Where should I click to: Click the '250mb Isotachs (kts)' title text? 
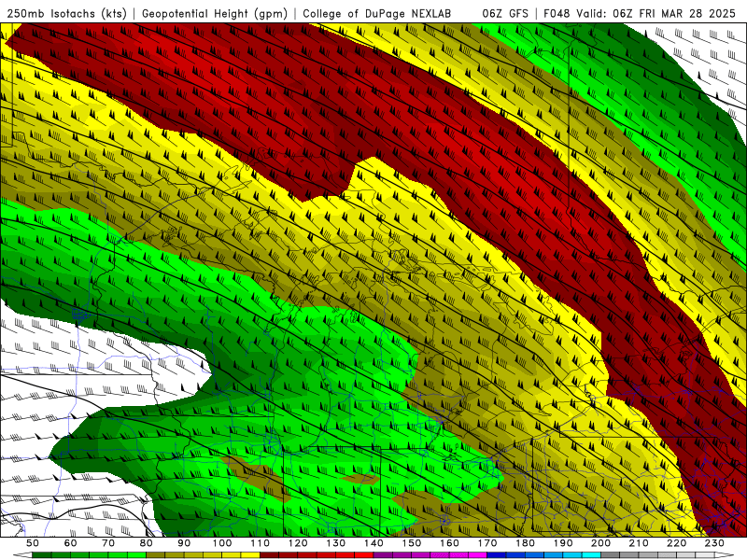pos(67,14)
